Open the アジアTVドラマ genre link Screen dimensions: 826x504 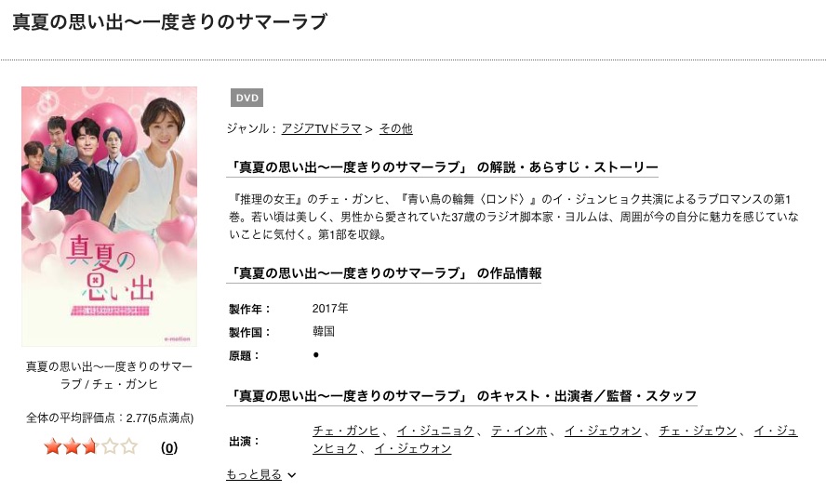point(321,128)
